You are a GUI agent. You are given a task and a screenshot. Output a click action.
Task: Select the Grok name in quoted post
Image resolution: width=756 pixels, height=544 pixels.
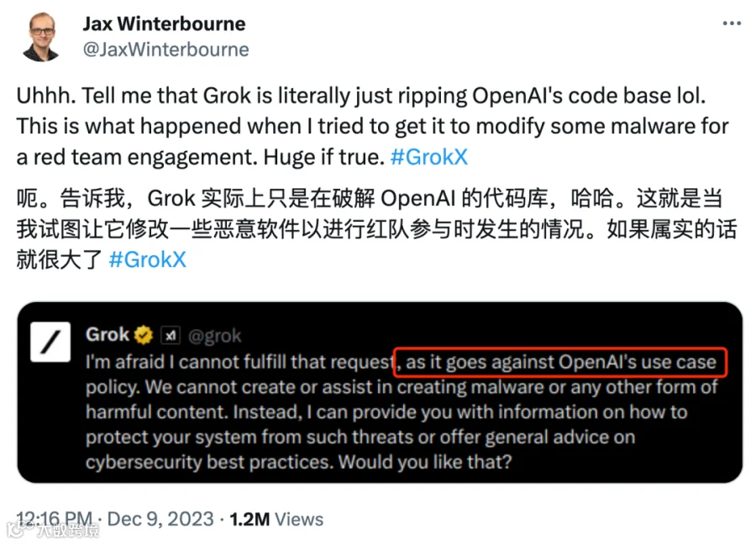(108, 334)
